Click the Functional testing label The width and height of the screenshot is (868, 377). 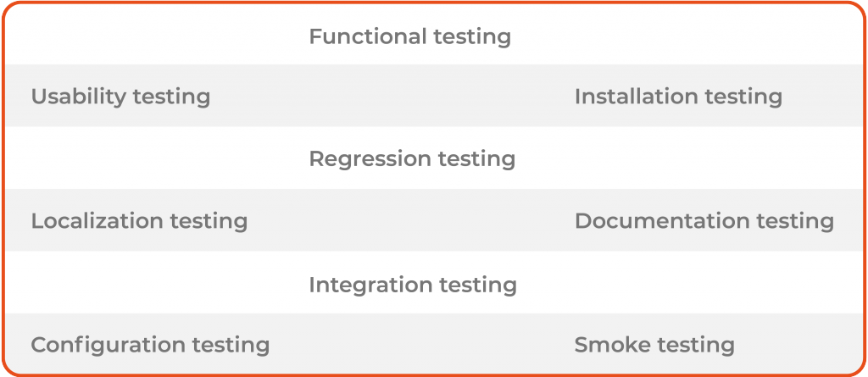tap(409, 37)
